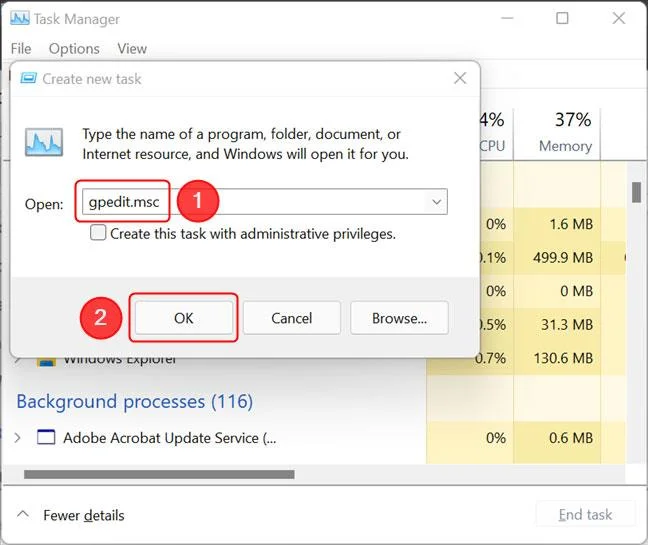Image resolution: width=648 pixels, height=545 pixels.
Task: Open the Options menu
Action: [x=74, y=49]
